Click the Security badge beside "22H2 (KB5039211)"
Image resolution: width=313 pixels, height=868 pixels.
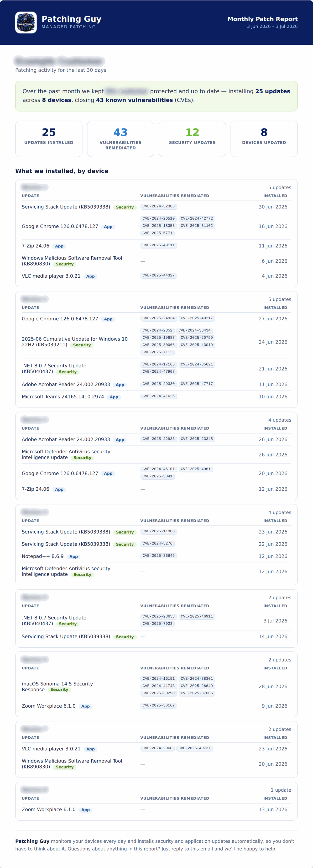click(82, 345)
